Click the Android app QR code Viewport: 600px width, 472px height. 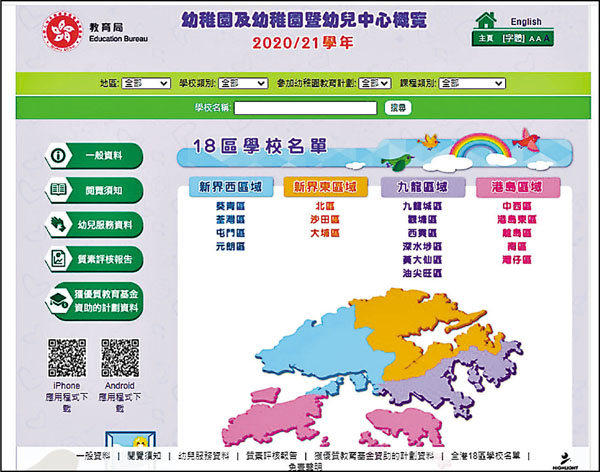pos(119,357)
